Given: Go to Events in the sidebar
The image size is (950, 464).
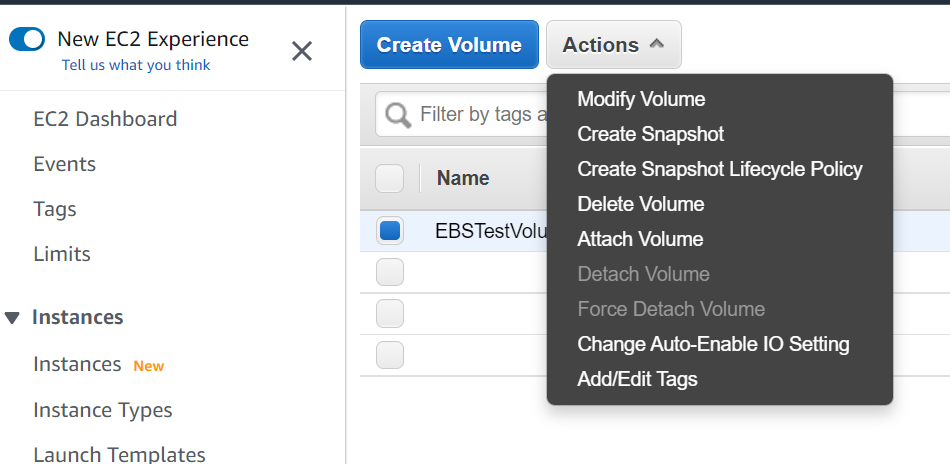Looking at the screenshot, I should (x=65, y=164).
